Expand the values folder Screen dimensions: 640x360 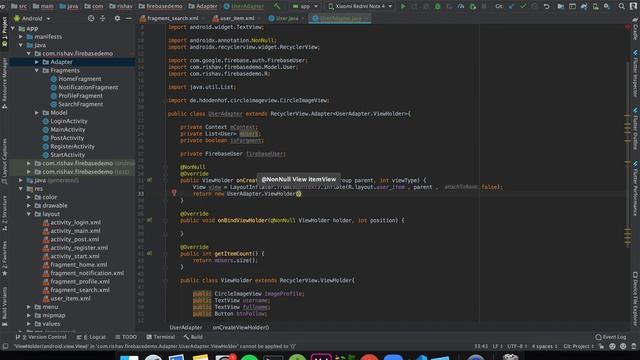pyautogui.click(x=29, y=324)
